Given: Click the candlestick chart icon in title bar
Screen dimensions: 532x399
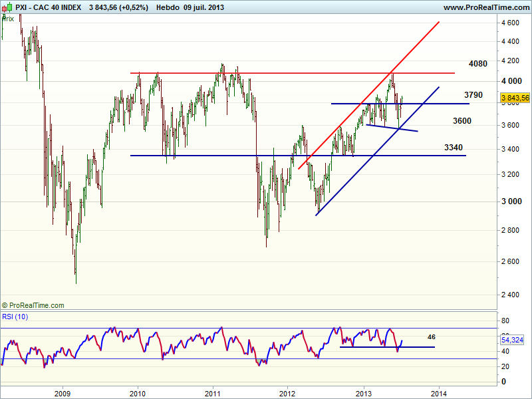Looking at the screenshot, I should (x=7, y=7).
